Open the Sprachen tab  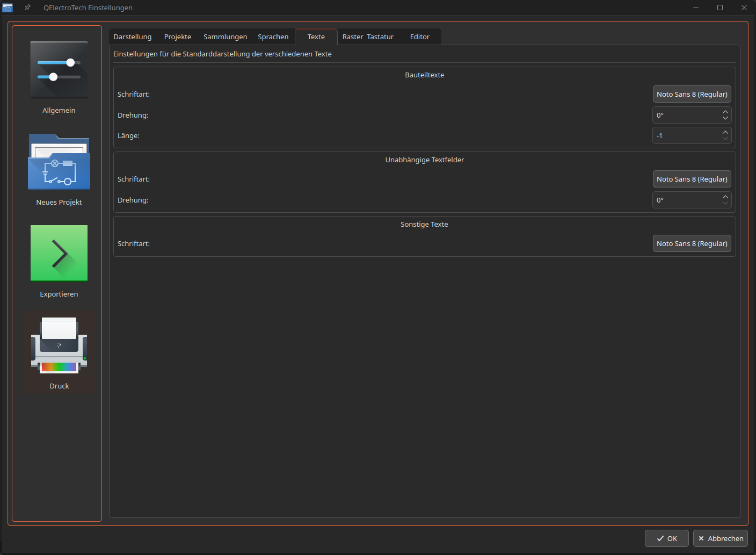pos(273,37)
